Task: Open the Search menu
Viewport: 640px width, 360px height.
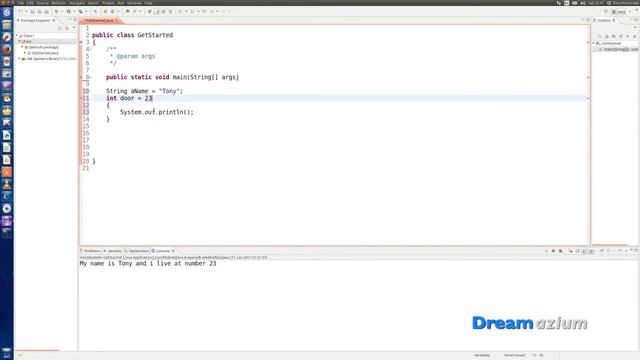Action: 93,3
